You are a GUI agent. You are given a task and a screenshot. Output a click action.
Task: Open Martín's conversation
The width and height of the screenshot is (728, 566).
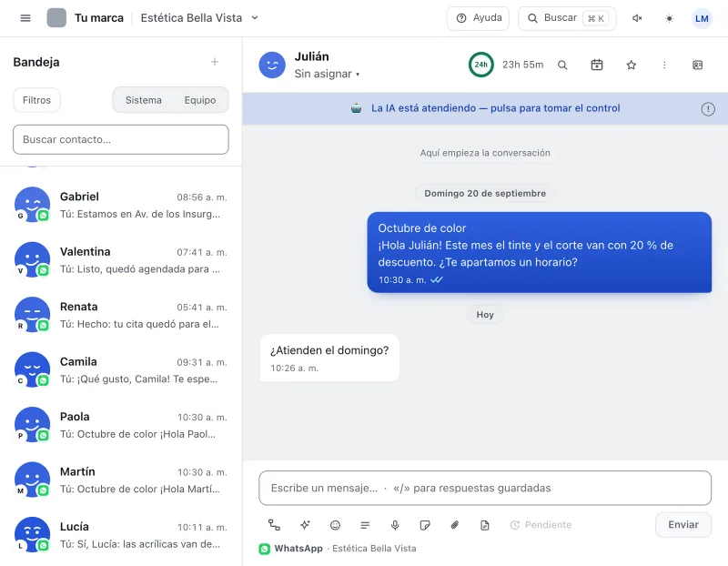121,480
